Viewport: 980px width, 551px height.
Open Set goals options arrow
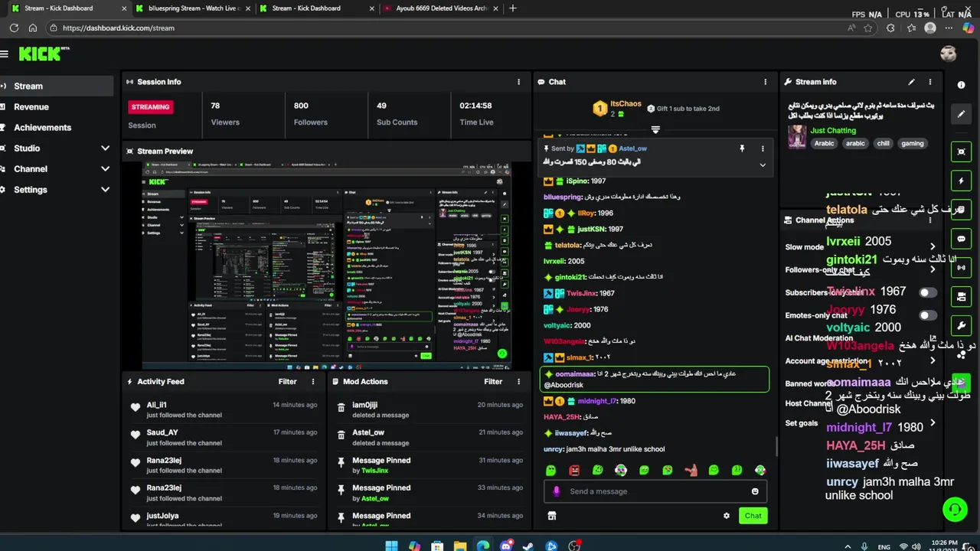(x=933, y=422)
